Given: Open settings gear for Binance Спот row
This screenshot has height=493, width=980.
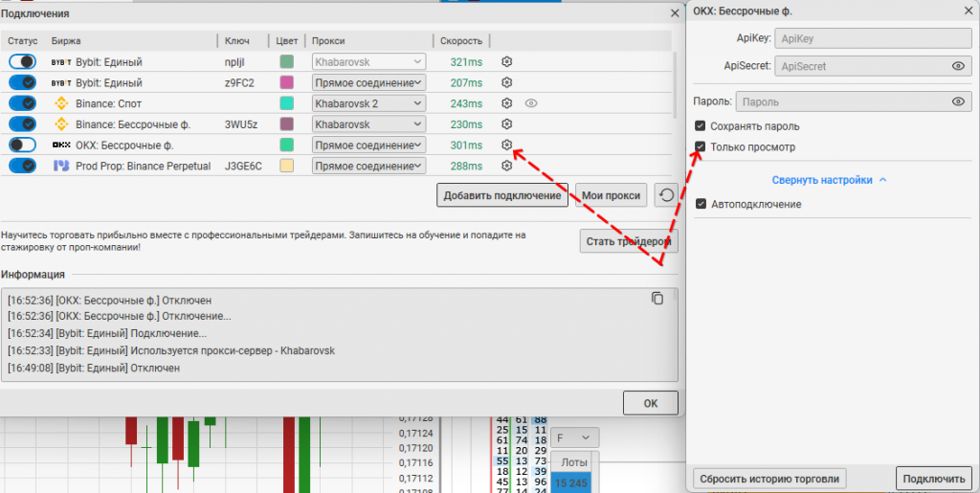Looking at the screenshot, I should pyautogui.click(x=507, y=103).
